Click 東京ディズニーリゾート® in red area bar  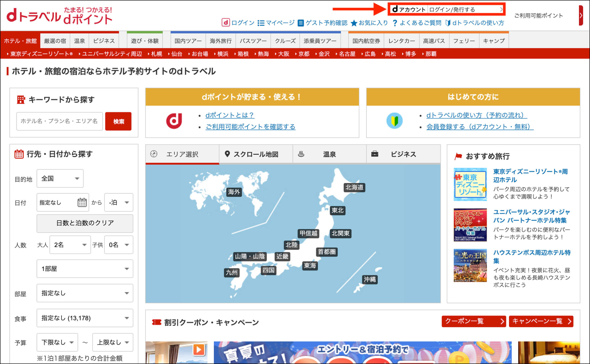(x=41, y=54)
